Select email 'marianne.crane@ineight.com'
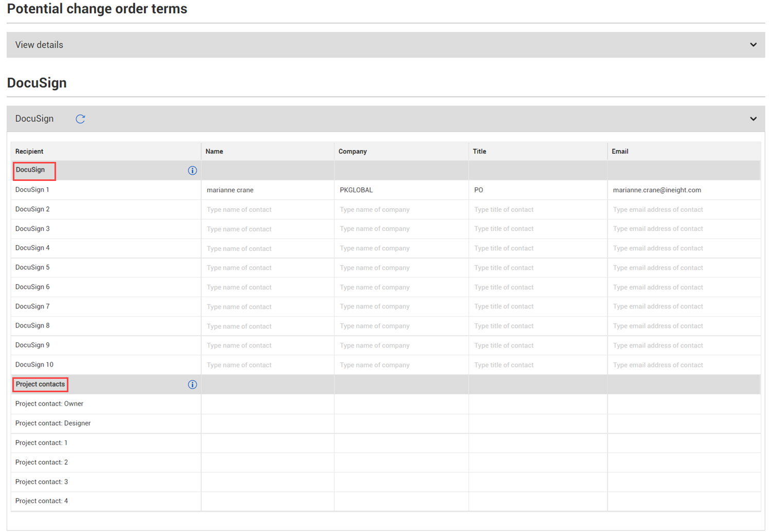The image size is (771, 532). point(657,190)
